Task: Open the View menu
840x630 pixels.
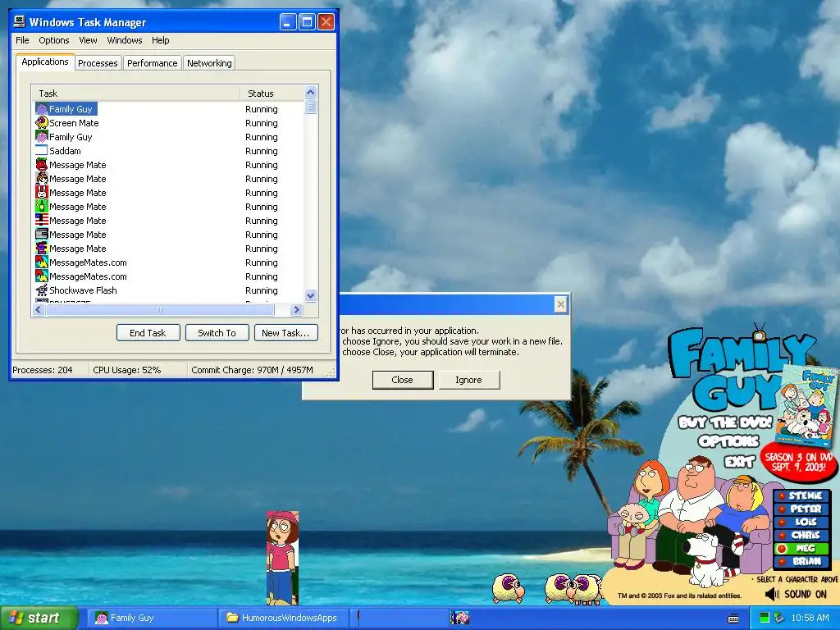Action: pyautogui.click(x=88, y=40)
